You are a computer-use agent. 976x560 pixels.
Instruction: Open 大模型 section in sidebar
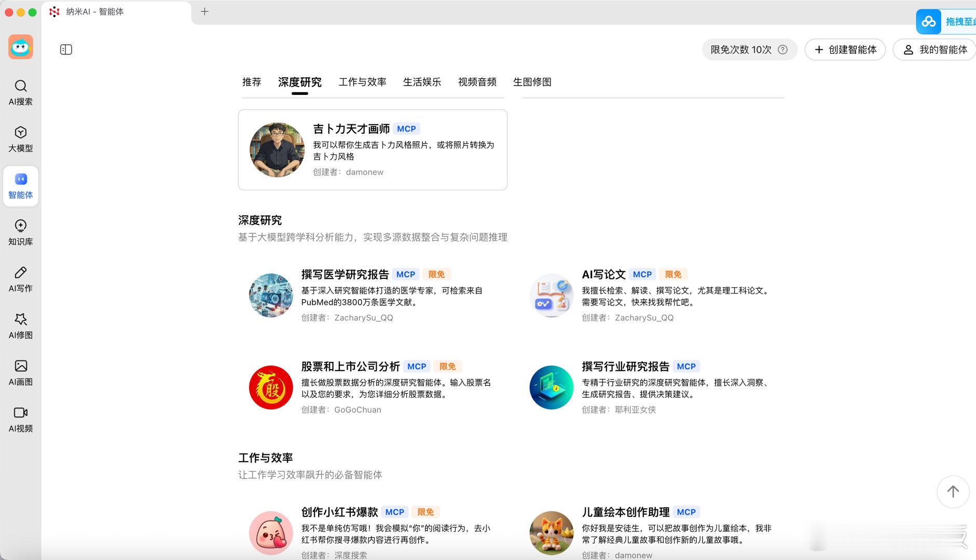[21, 139]
